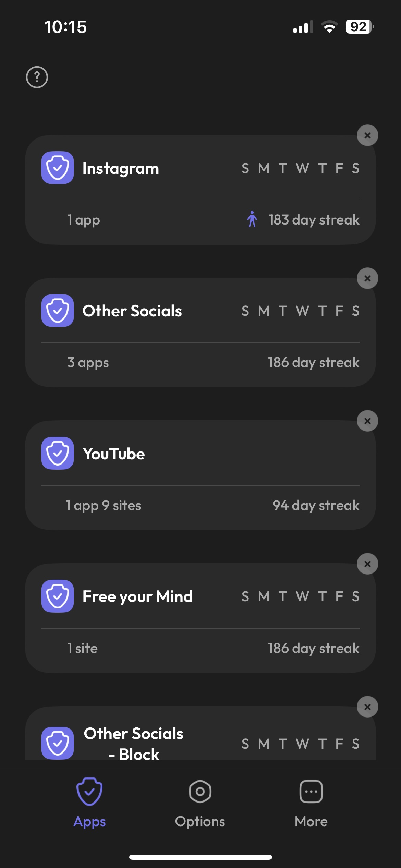This screenshot has height=868, width=401.
Task: Open the YouTube 94 day streak
Action: pos(316,505)
